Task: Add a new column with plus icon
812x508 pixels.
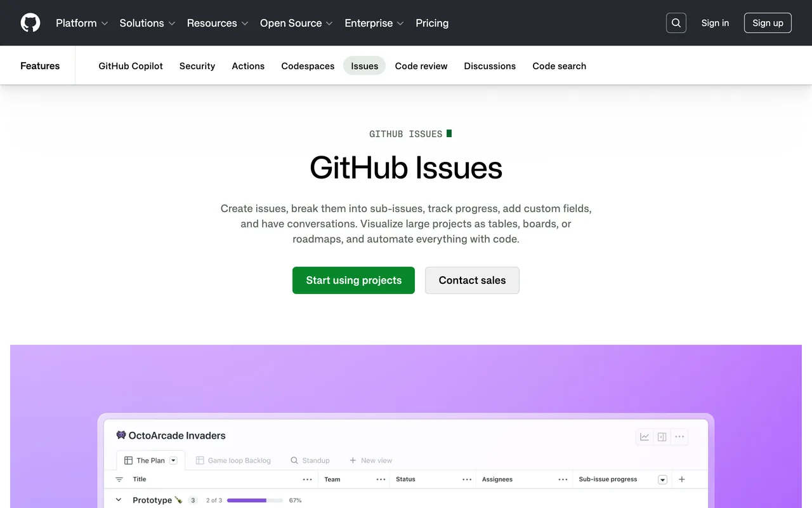Action: click(x=682, y=479)
